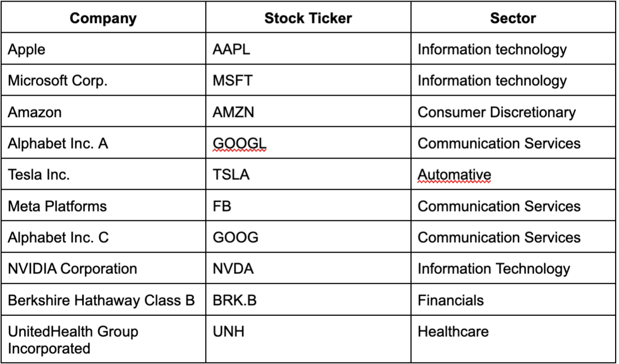Click the Meta Platforms cell
619x364 pixels.
(x=103, y=206)
